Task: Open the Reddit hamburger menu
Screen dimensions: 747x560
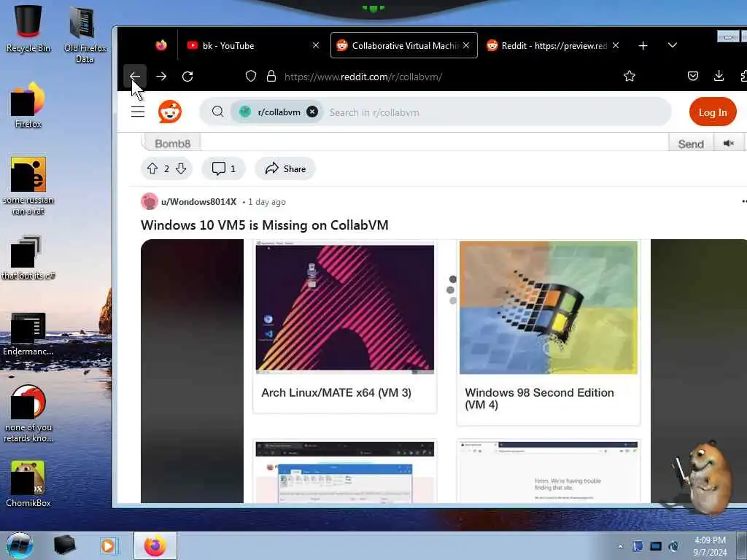Action: click(x=138, y=112)
